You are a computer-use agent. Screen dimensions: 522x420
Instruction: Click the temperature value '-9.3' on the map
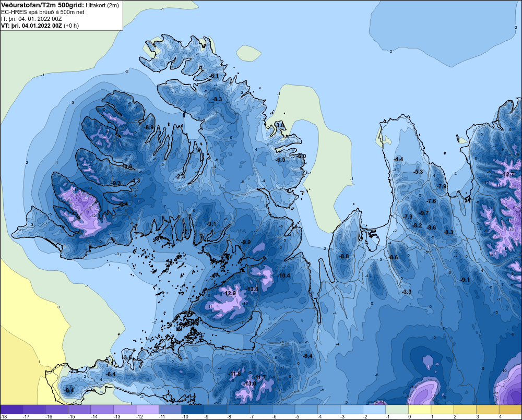click(x=116, y=183)
